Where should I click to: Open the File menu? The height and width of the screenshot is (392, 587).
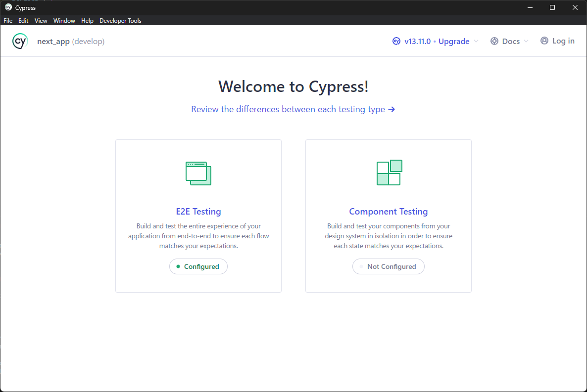point(8,21)
